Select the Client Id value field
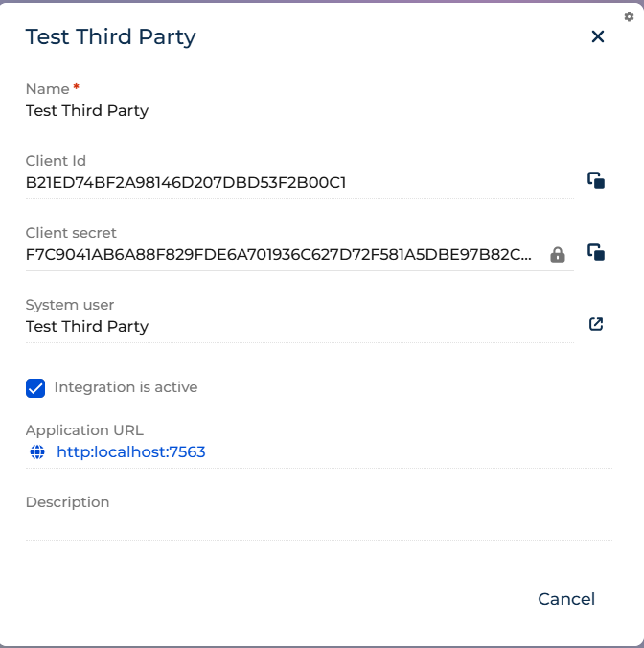The width and height of the screenshot is (644, 648). (x=300, y=183)
